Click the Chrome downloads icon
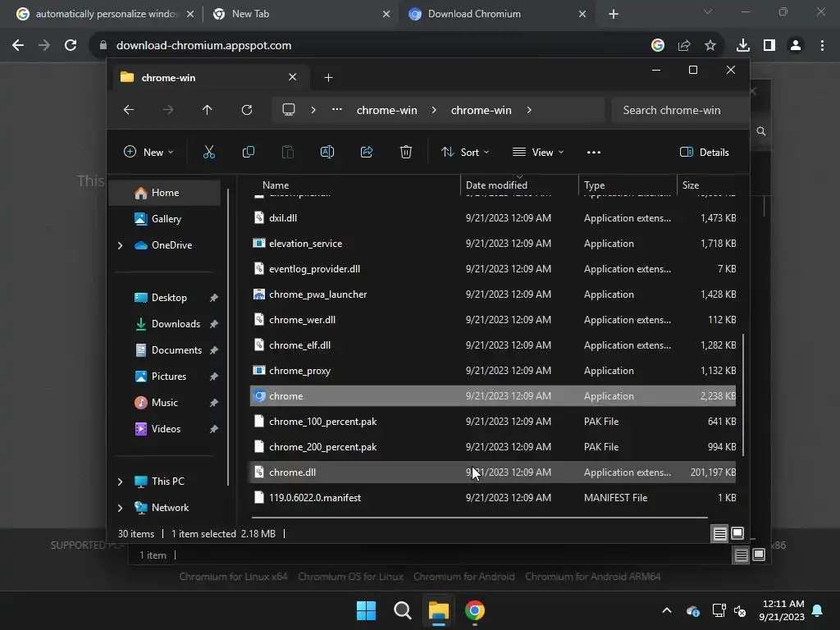The width and height of the screenshot is (840, 630). pos(743,46)
